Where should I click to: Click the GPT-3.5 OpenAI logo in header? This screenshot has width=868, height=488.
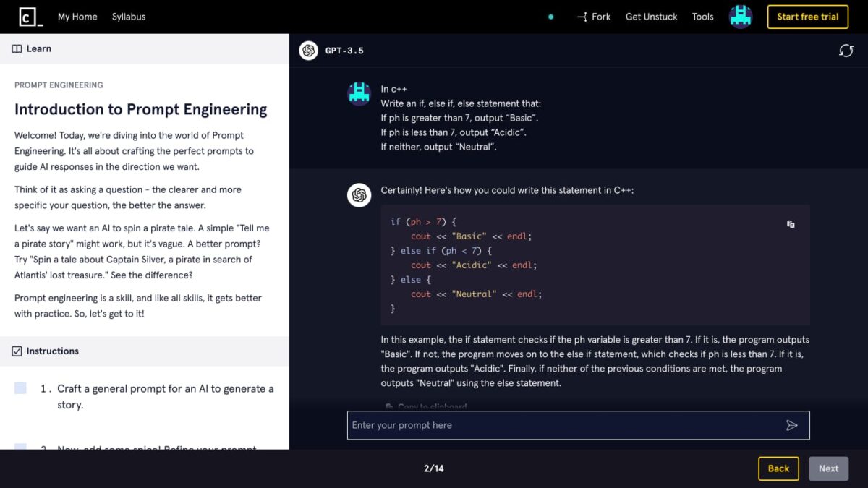tap(309, 51)
